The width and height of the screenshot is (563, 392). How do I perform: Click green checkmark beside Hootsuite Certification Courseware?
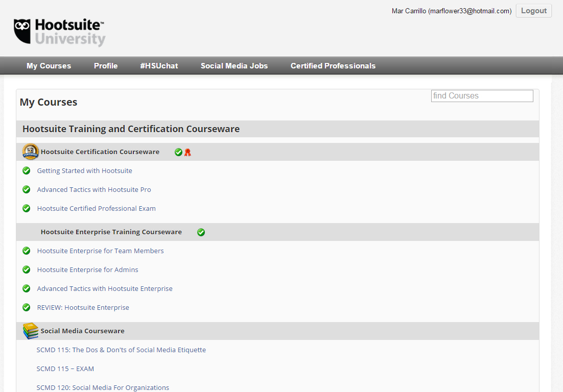(178, 152)
